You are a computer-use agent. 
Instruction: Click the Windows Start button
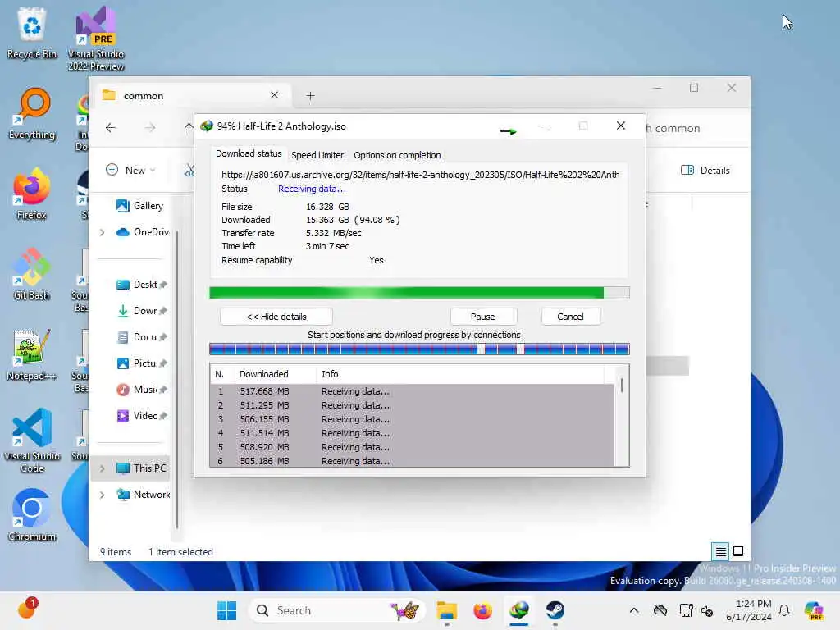point(226,610)
